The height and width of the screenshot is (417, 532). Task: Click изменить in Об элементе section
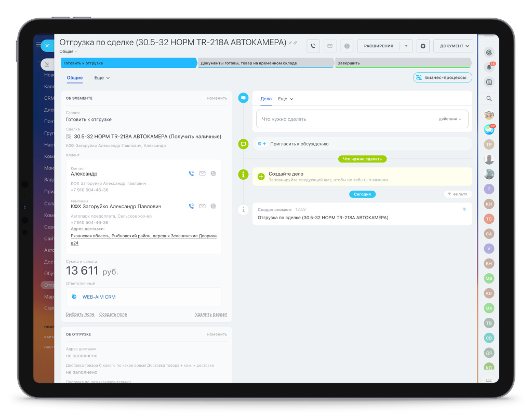pos(217,98)
